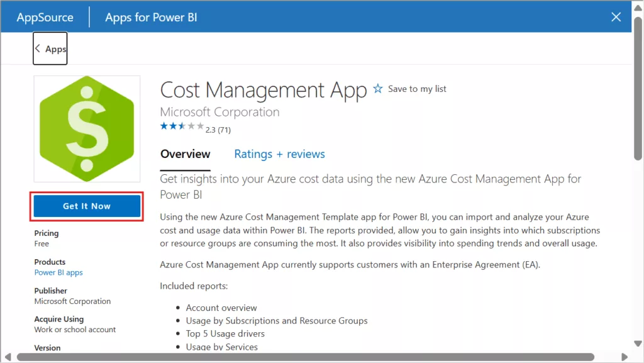Click the Free pricing value
The width and height of the screenshot is (644, 363).
coord(42,244)
